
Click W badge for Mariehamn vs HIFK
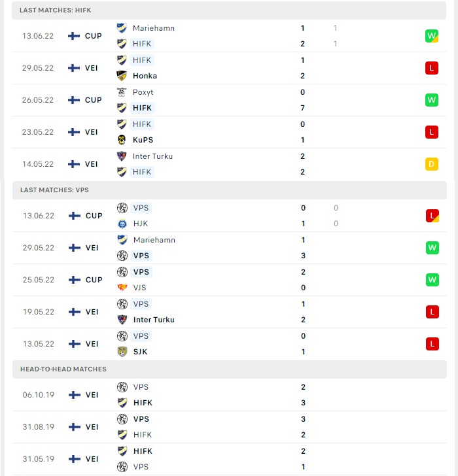432,36
